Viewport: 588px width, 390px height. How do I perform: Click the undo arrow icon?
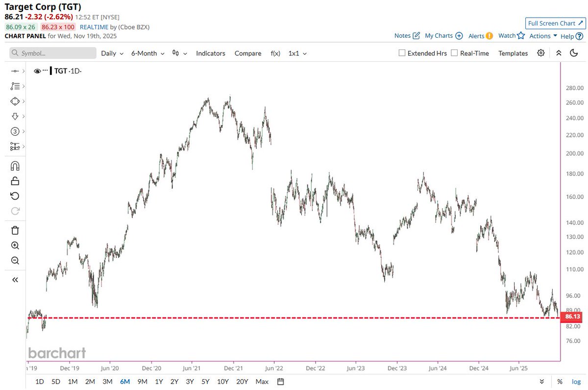tap(15, 196)
